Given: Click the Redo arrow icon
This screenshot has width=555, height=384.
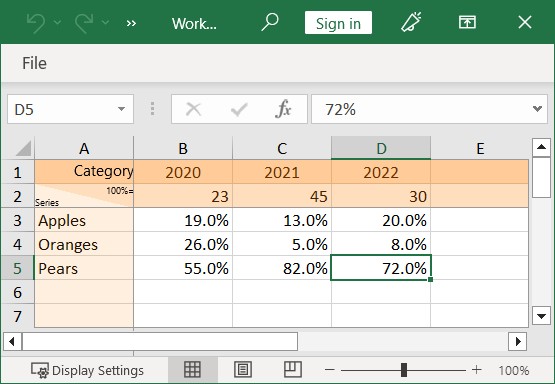Looking at the screenshot, I should (x=84, y=23).
